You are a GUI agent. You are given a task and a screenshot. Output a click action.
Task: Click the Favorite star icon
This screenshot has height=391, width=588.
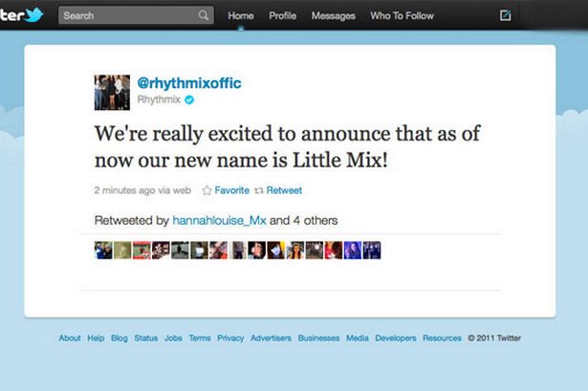coord(207,190)
